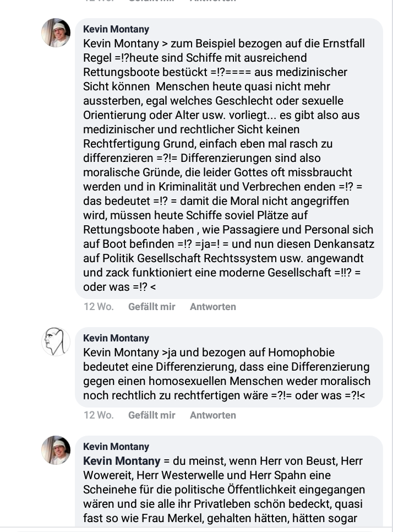The width and height of the screenshot is (393, 532).
Task: Like the comment ending with 'oder was =!? <'
Action: [x=151, y=306]
